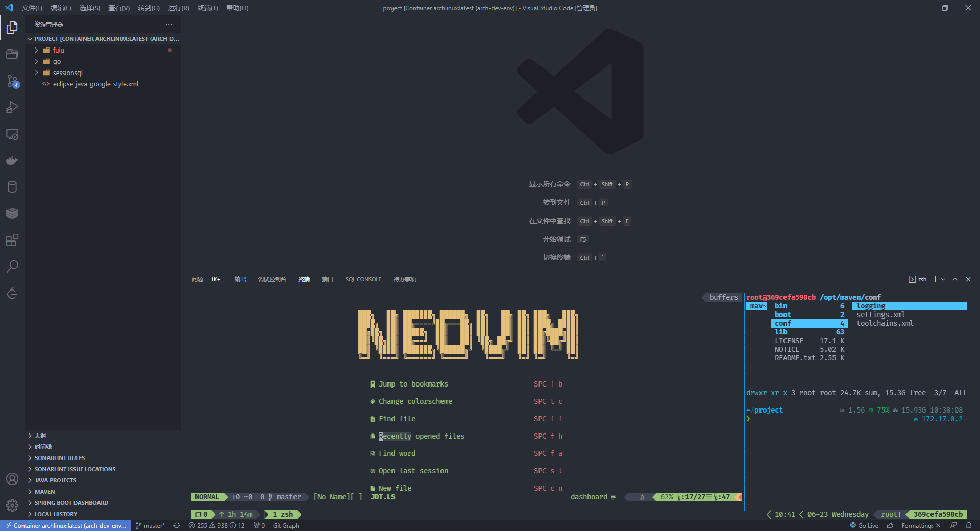Open the new terminal launch profile dropdown
The image size is (980, 531).
pos(943,279)
